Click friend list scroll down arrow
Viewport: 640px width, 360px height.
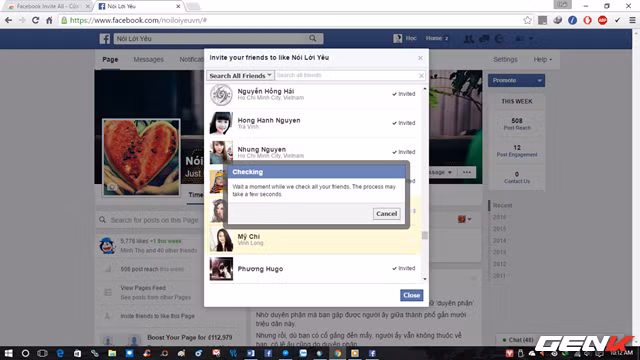425,279
